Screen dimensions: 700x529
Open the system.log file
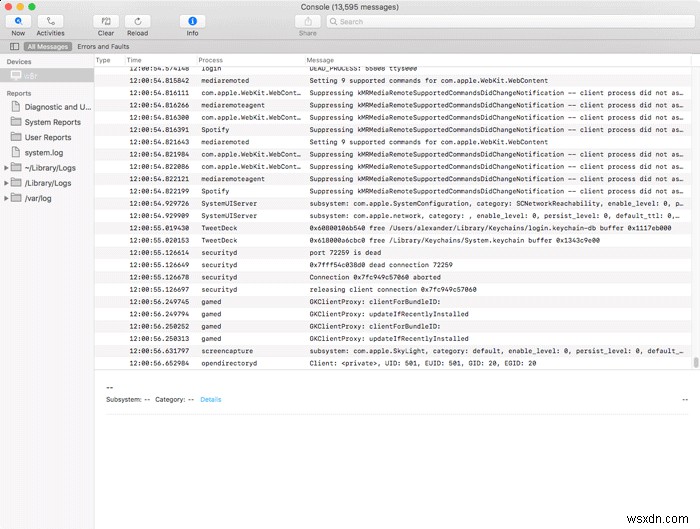[x=43, y=152]
